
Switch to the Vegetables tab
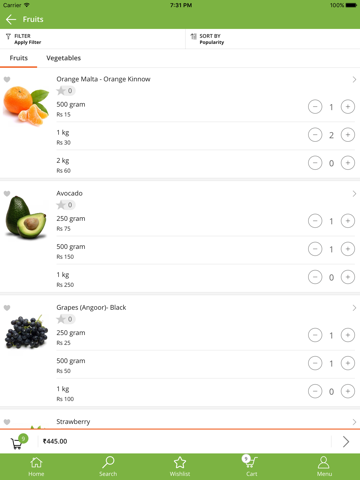tap(64, 58)
